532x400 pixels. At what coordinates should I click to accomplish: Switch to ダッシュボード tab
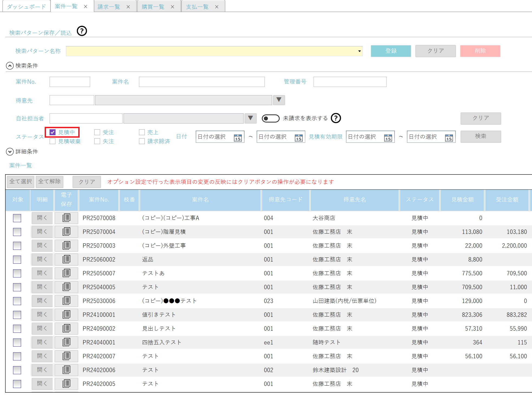click(27, 7)
